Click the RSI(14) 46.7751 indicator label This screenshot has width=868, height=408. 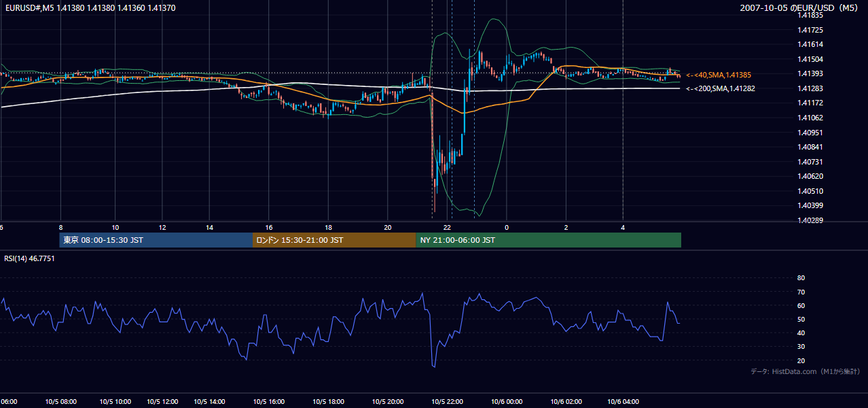click(x=30, y=258)
